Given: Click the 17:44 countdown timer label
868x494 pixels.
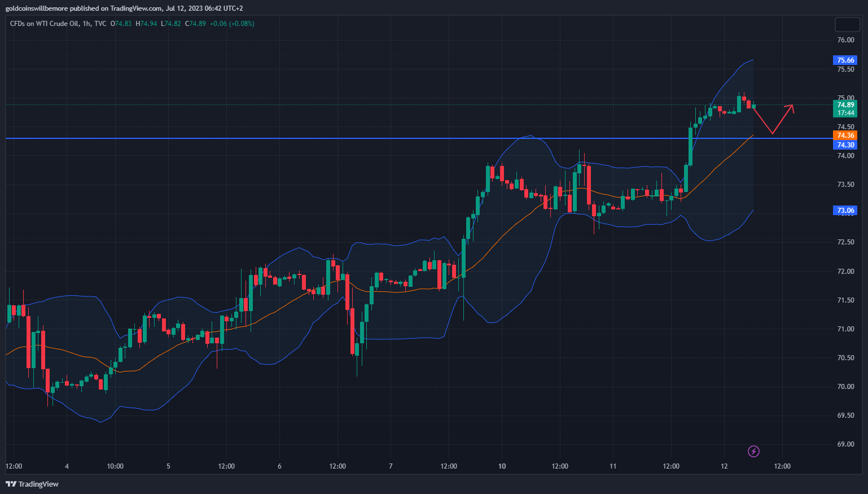Looking at the screenshot, I should point(845,113).
